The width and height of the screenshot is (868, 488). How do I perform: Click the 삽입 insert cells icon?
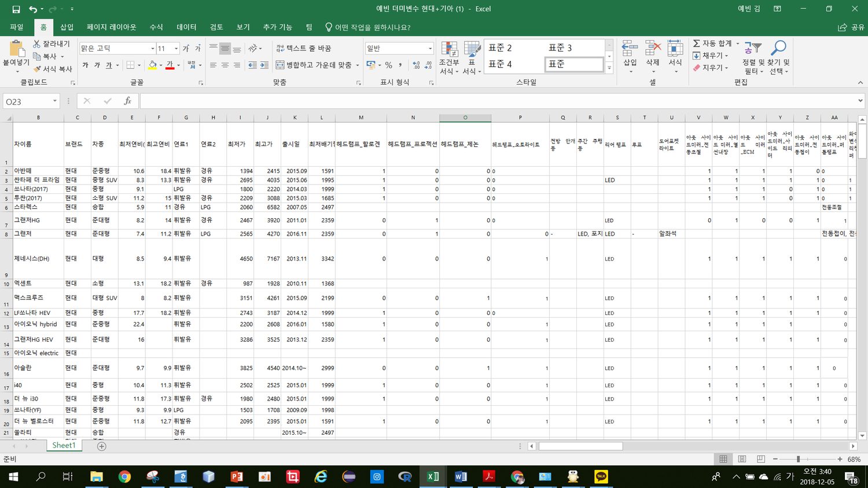point(630,49)
